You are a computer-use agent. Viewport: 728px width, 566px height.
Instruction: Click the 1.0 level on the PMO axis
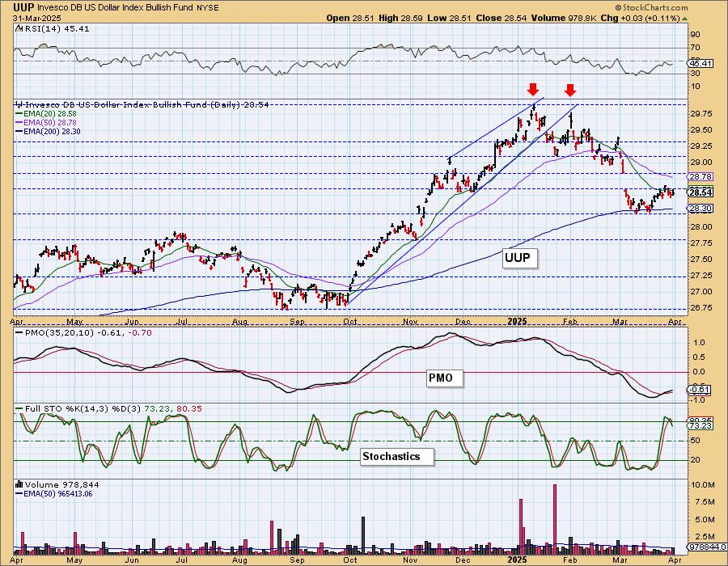pos(699,342)
